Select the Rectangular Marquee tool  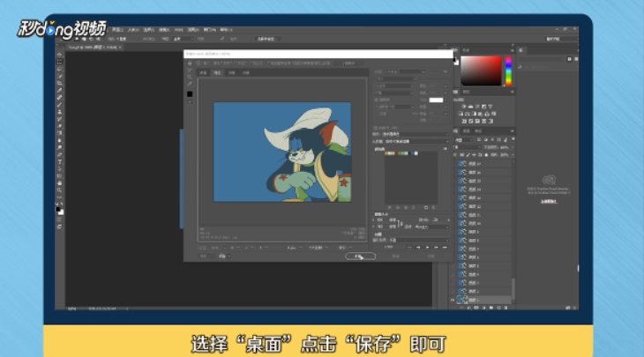point(60,62)
